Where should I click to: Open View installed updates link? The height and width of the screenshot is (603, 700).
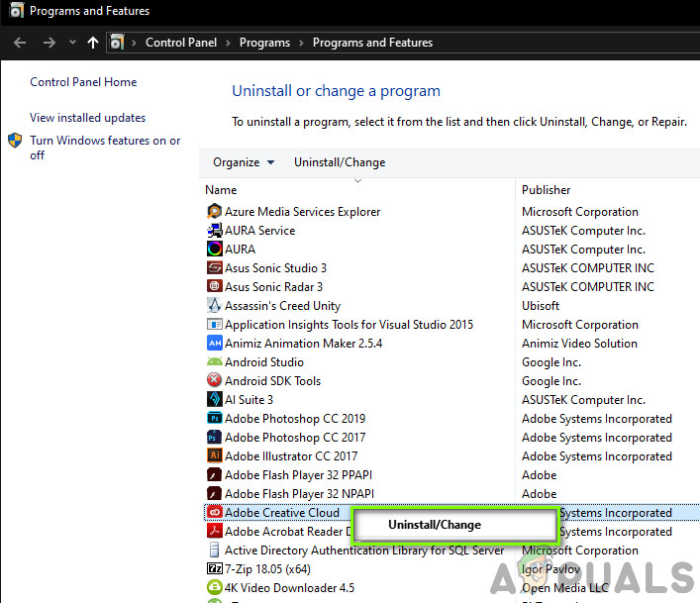tap(87, 118)
